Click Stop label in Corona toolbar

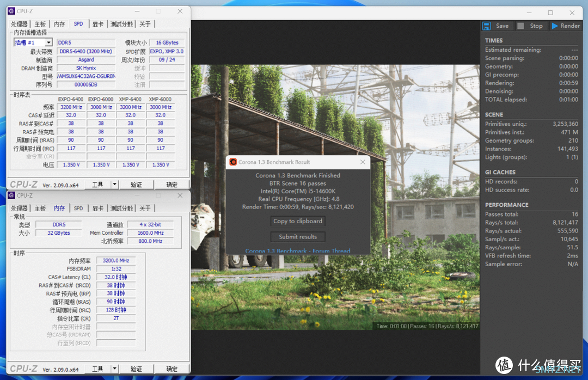click(x=536, y=26)
